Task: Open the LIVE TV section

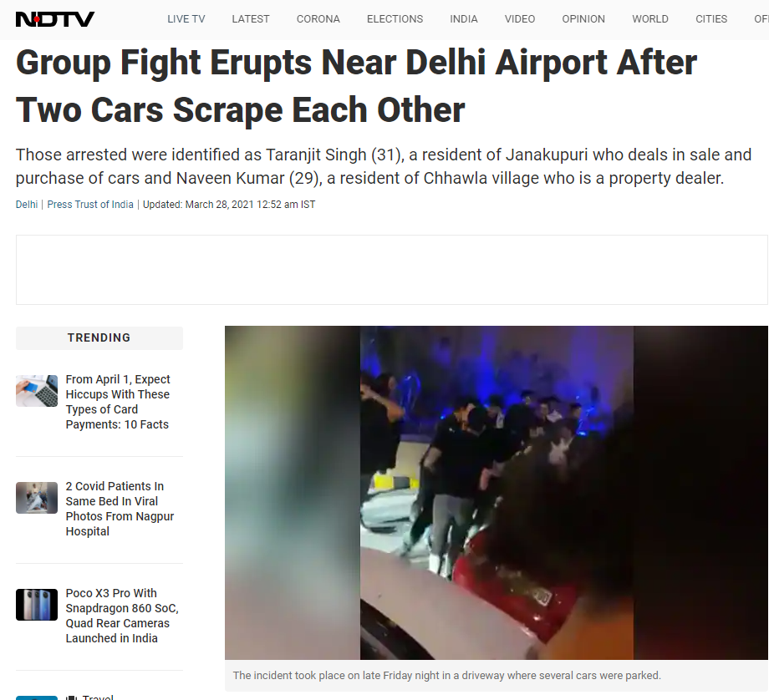Action: (186, 19)
